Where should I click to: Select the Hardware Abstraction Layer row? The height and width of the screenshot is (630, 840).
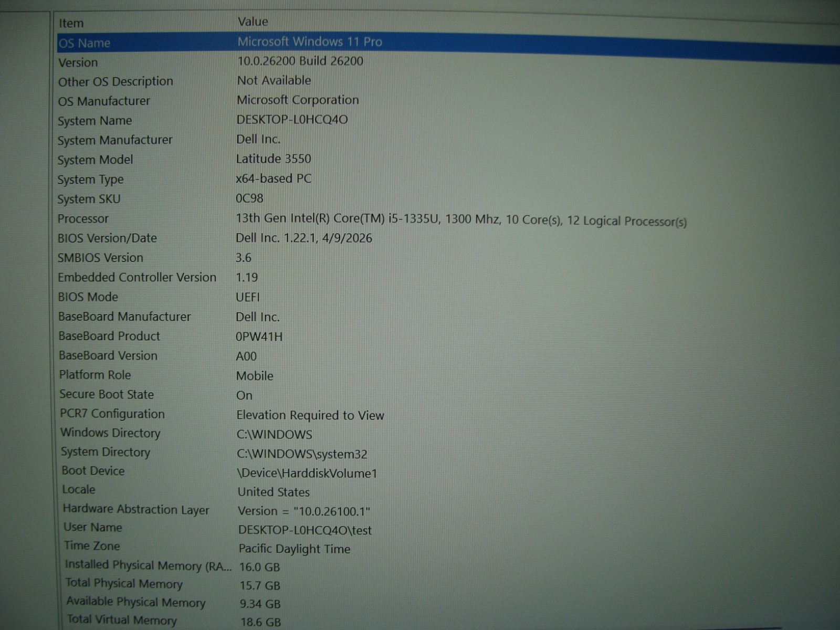click(x=136, y=509)
